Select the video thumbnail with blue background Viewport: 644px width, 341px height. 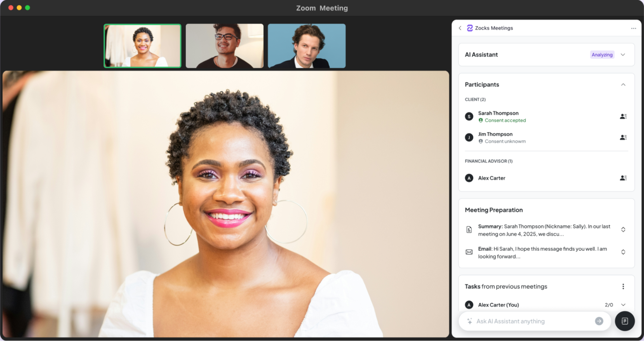[307, 46]
